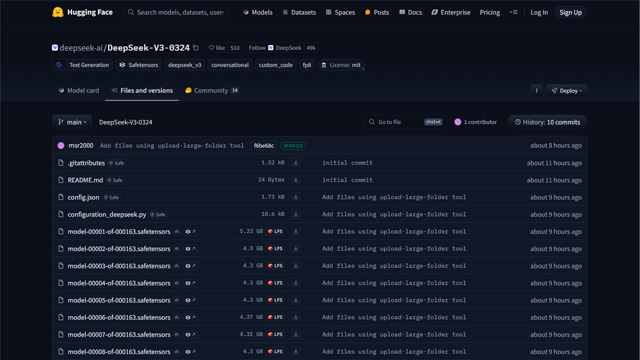
Task: Open the README.md file name
Action: pyautogui.click(x=85, y=180)
